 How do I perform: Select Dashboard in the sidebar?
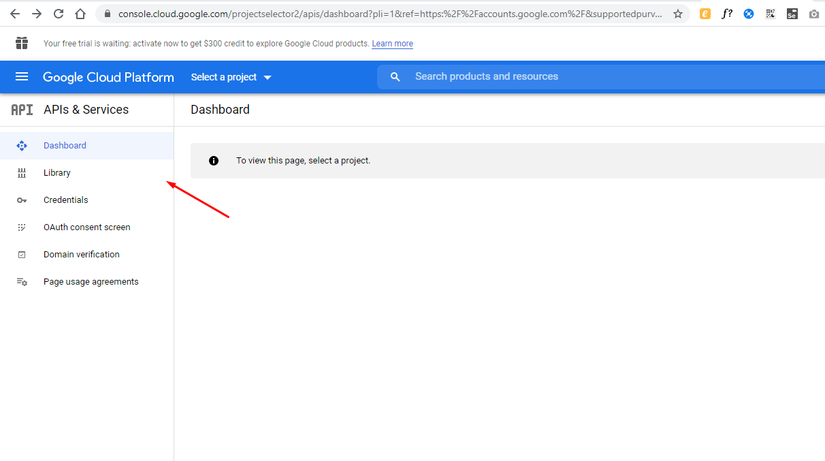click(x=86, y=146)
